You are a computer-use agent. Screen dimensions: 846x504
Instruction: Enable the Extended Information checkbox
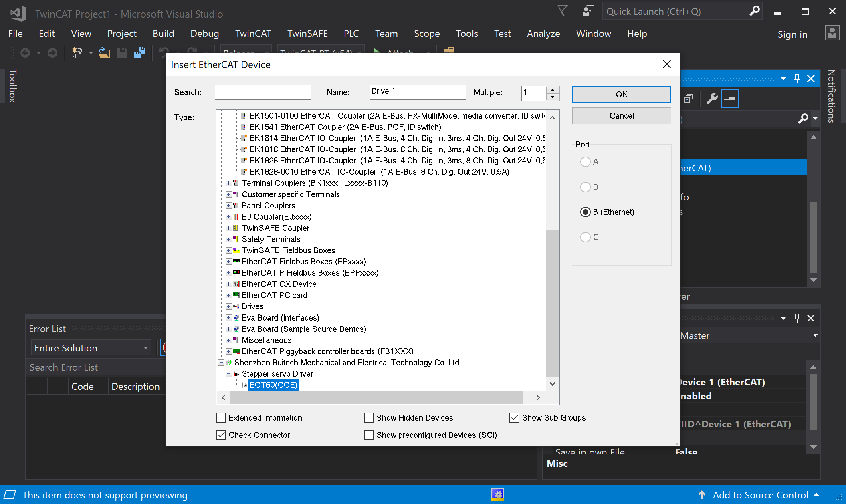[221, 418]
